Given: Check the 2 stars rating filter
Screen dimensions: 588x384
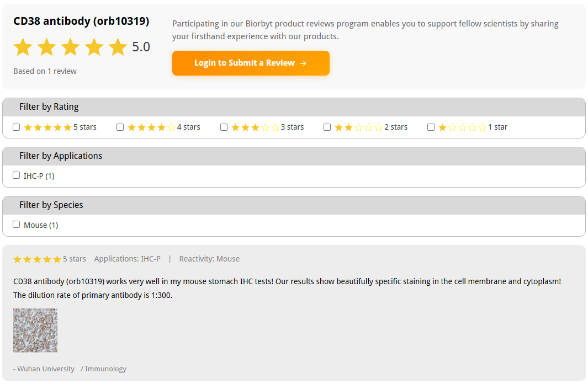Looking at the screenshot, I should (327, 127).
